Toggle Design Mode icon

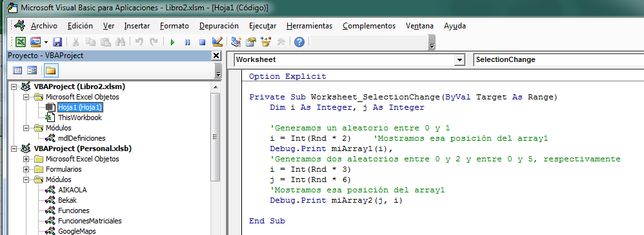(217, 42)
